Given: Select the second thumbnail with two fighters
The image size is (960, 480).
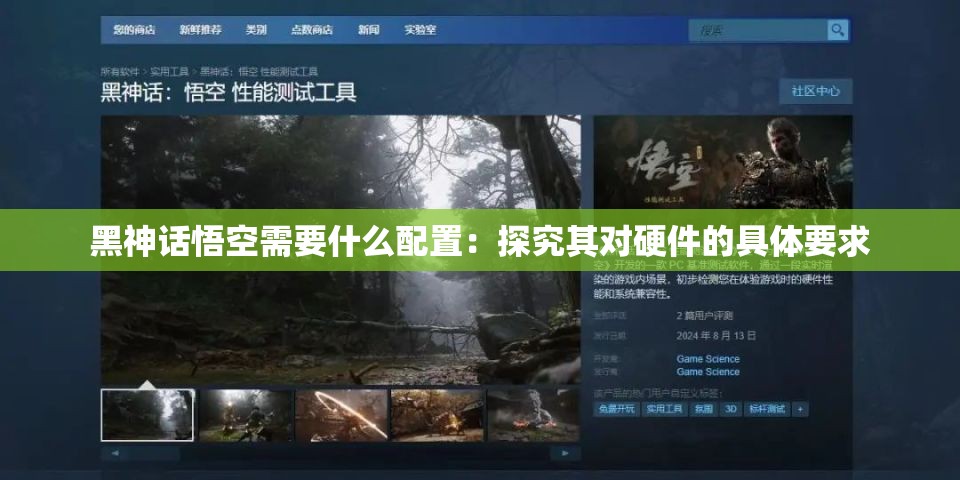Looking at the screenshot, I should (245, 415).
